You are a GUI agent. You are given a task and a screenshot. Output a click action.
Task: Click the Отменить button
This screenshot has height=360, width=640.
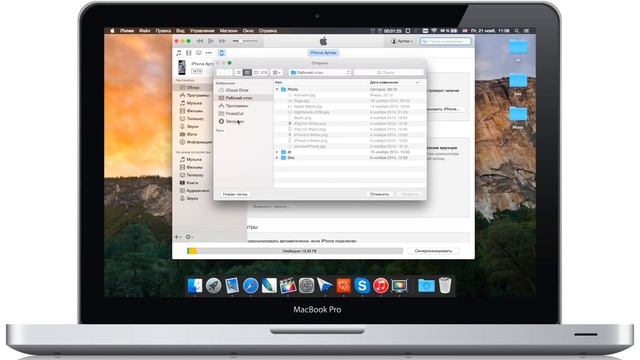point(380,194)
